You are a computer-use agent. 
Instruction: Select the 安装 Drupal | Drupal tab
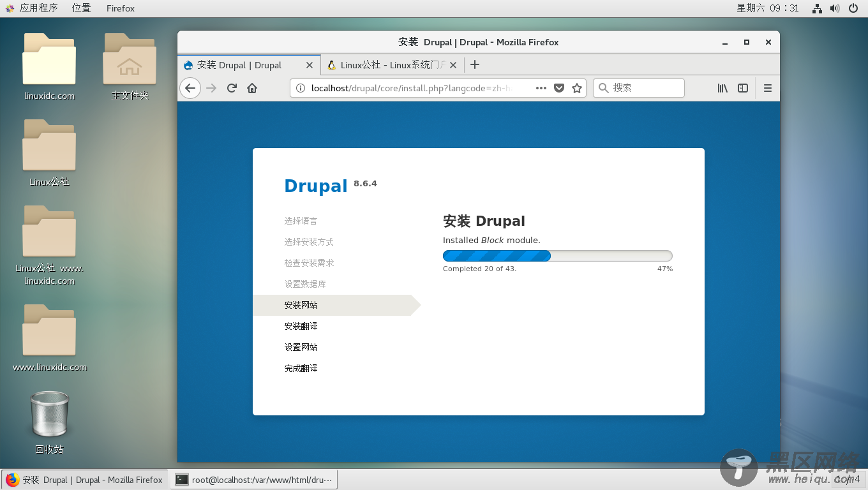[x=249, y=65]
